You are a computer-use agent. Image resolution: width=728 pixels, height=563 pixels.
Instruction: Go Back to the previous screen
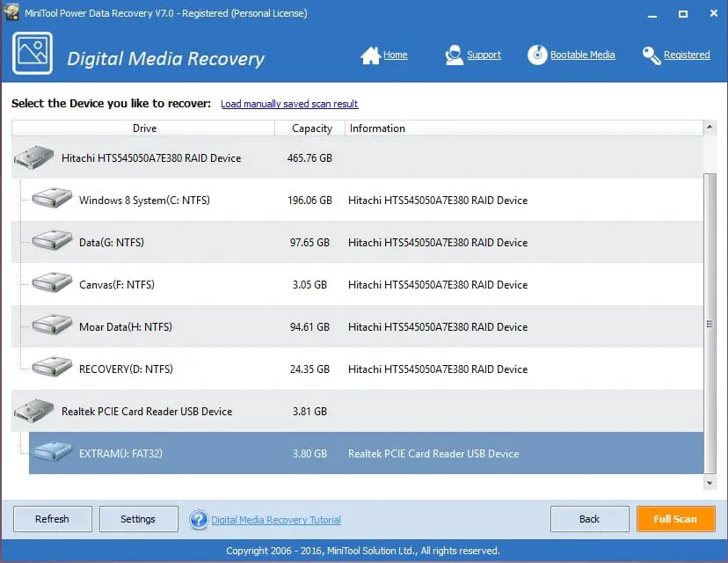pyautogui.click(x=590, y=519)
